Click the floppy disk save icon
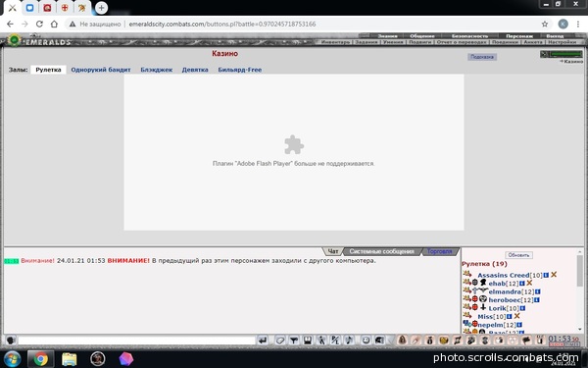This screenshot has width=588, height=368. [308, 341]
